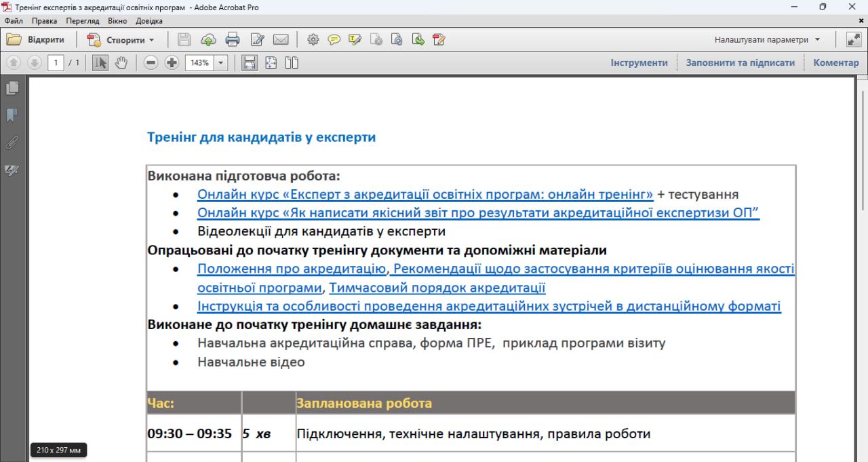868x462 pixels.
Task: Open the Bookmarks side panel
Action: point(12,115)
